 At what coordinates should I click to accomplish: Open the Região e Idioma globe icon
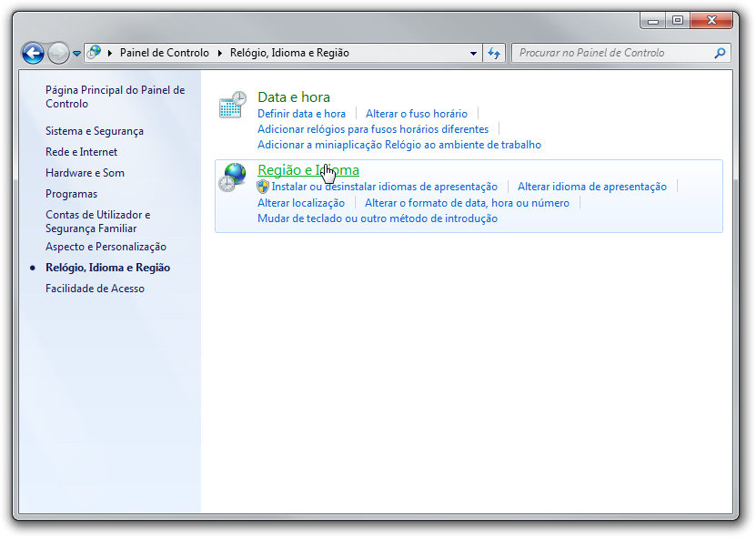pyautogui.click(x=233, y=177)
